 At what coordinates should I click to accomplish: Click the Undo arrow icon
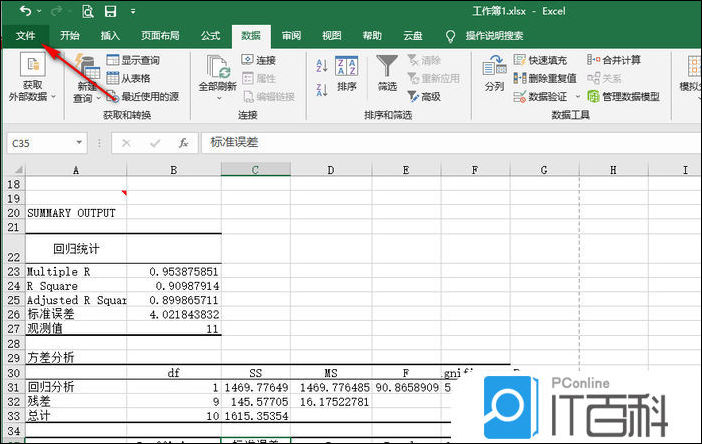point(26,11)
